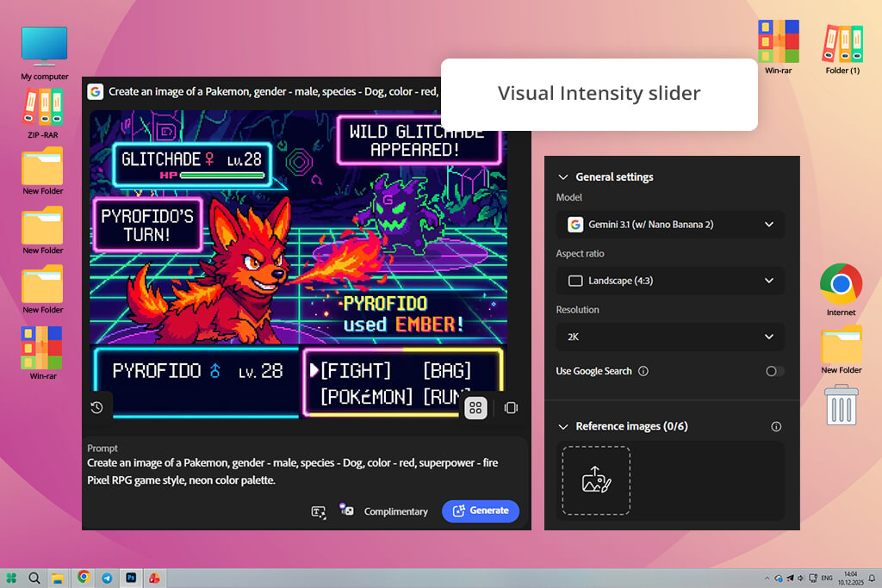Select New Folder icon under Internet shortcut
The width and height of the screenshot is (882, 588).
(x=842, y=350)
